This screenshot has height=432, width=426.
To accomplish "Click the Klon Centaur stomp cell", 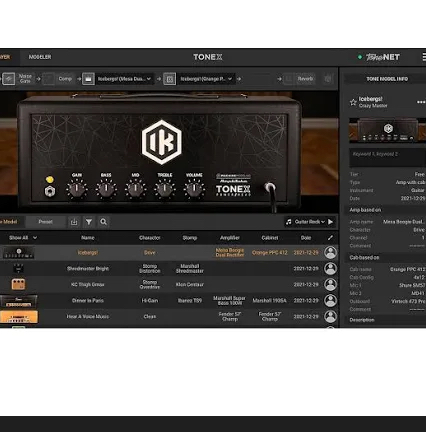I will click(190, 285).
